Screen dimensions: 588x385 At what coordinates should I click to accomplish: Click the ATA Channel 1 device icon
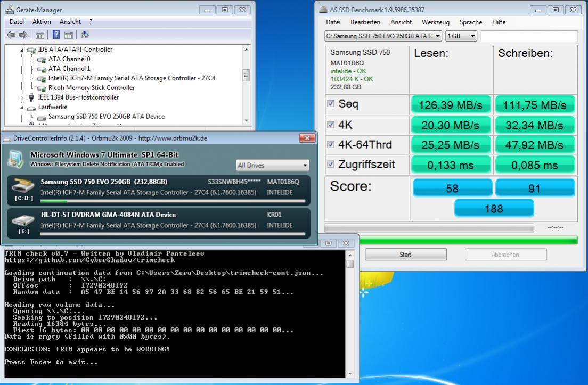[41, 69]
